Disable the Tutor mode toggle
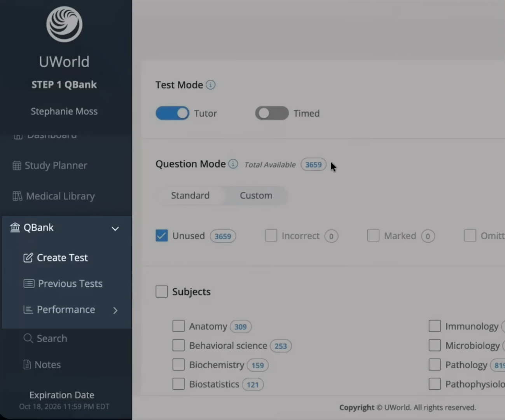Viewport: 505px width, 420px height. (172, 113)
